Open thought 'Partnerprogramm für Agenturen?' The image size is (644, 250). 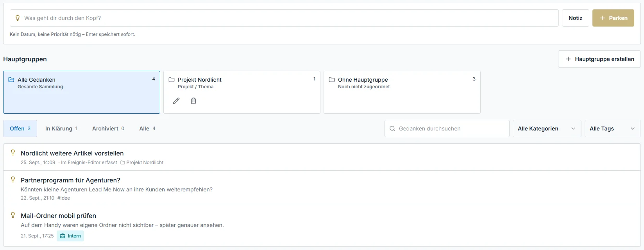pos(322,188)
